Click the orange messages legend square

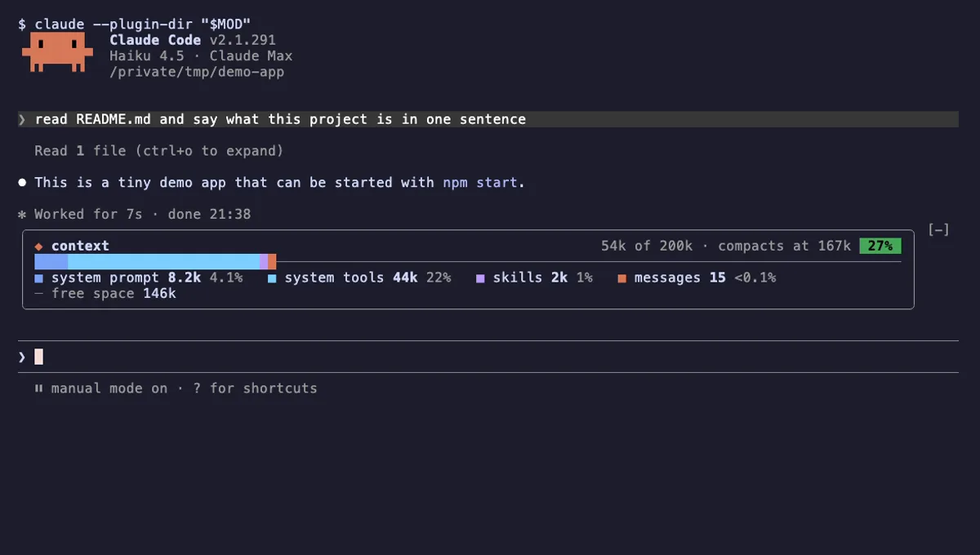point(622,278)
